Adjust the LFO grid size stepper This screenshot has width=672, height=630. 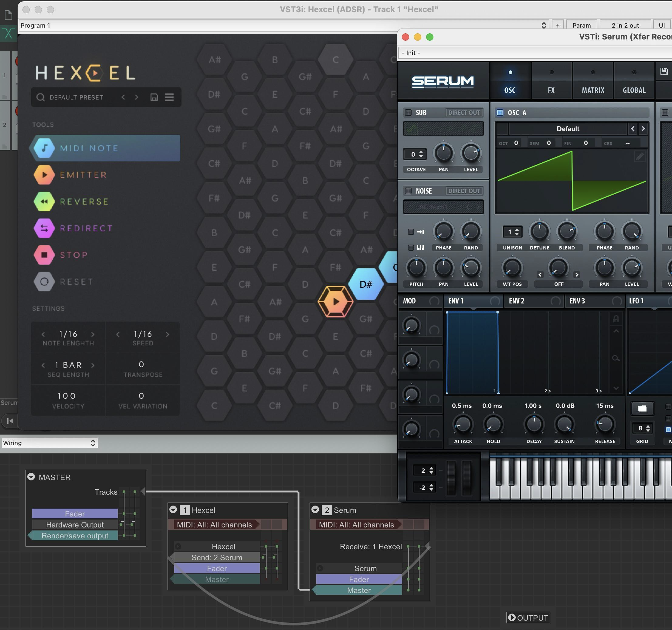pyautogui.click(x=648, y=428)
